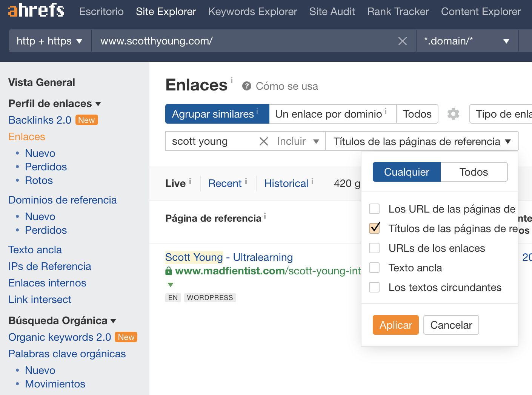Viewport: 532px width, 395px height.
Task: Open Content Explorer in top navigation
Action: click(481, 12)
